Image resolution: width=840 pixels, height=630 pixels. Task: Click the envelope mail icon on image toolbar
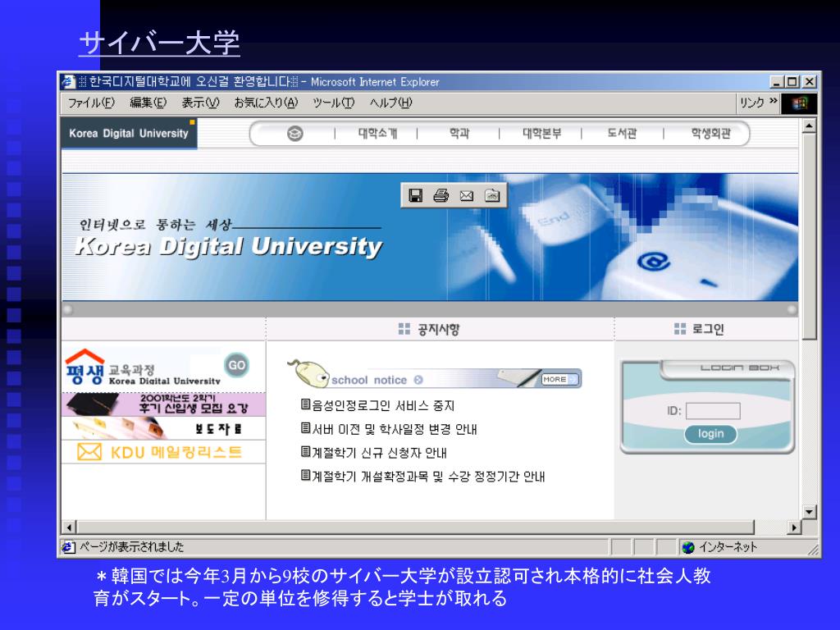467,195
